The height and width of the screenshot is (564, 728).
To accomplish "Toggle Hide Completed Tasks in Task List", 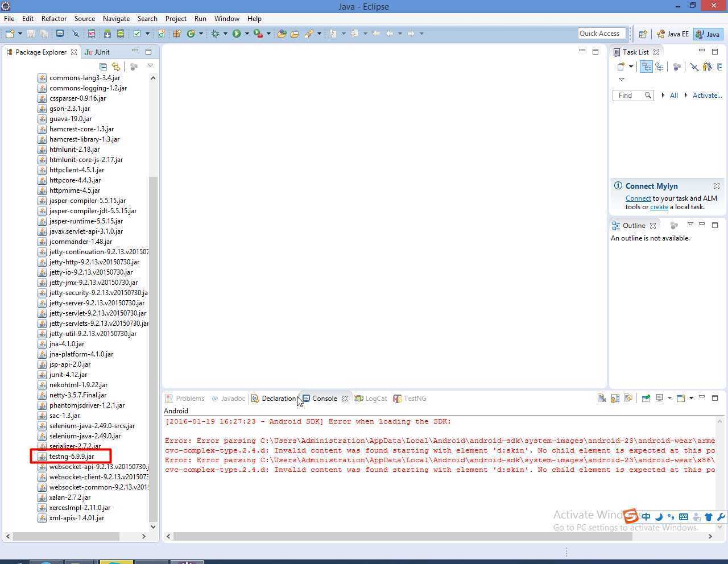I will [x=694, y=67].
